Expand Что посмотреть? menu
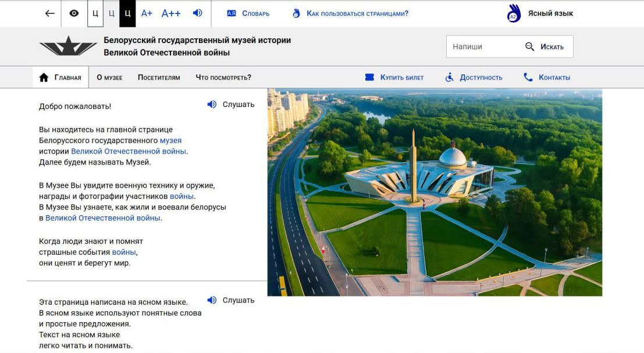This screenshot has height=353, width=644. click(223, 77)
